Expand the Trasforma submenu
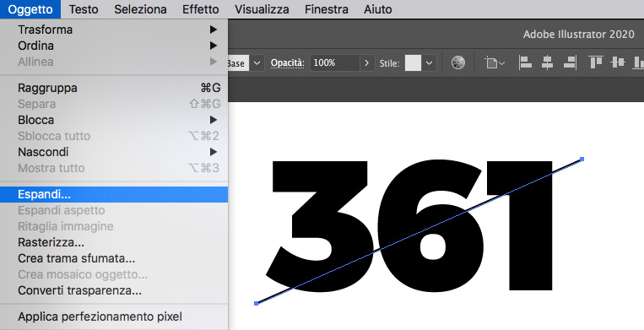 coord(114,30)
